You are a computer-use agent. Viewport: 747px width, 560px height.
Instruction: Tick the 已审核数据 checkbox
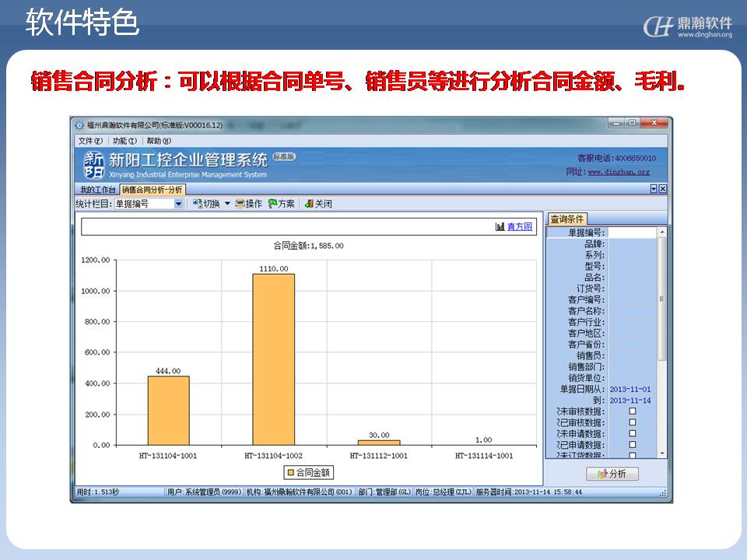[632, 422]
